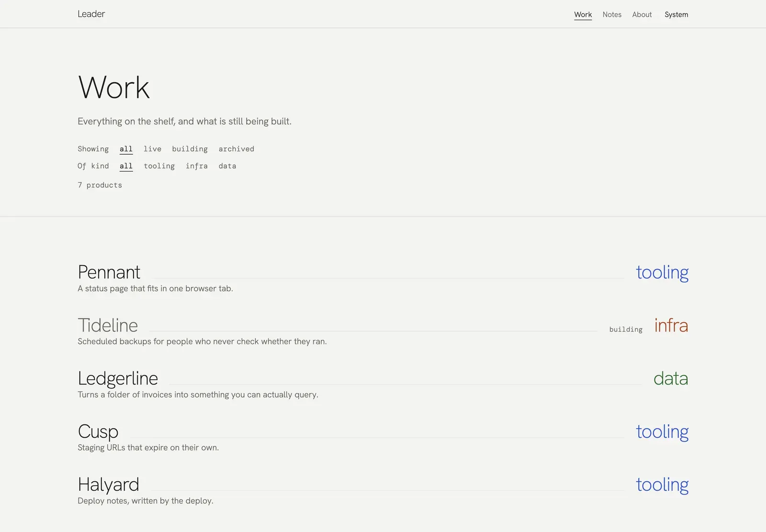Filter Of kind by tooling
The image size is (766, 532).
click(159, 166)
